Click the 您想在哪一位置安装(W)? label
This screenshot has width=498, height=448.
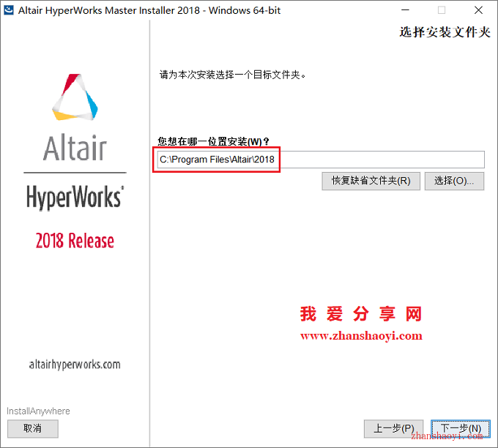point(213,141)
